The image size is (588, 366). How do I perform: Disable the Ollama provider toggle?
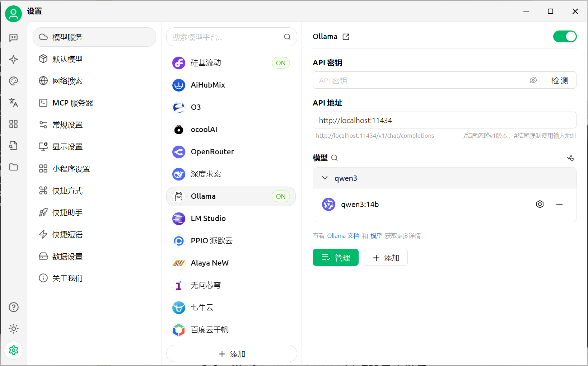click(565, 36)
